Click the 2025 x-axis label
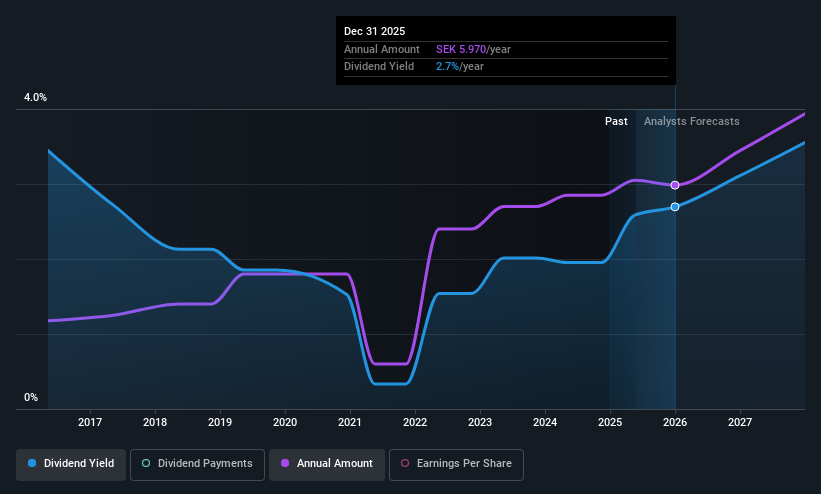The image size is (821, 494). (610, 422)
